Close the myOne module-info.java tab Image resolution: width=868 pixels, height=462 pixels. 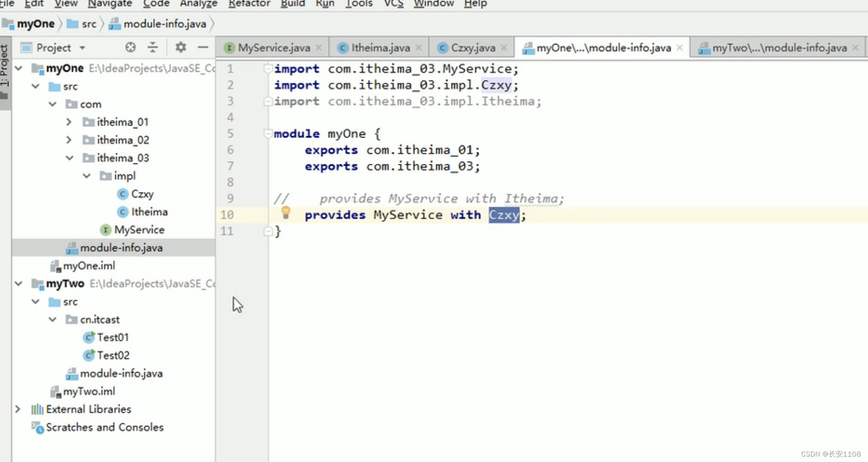(680, 47)
